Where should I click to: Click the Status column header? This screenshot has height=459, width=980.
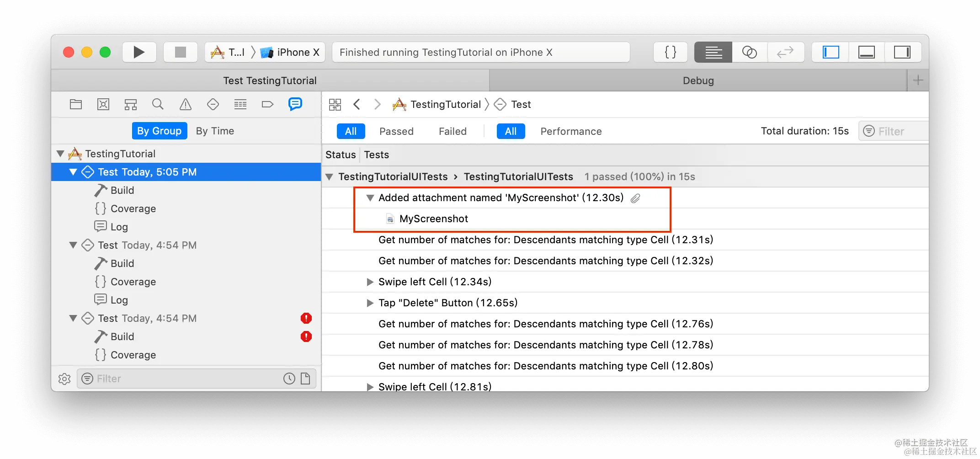[x=341, y=155]
